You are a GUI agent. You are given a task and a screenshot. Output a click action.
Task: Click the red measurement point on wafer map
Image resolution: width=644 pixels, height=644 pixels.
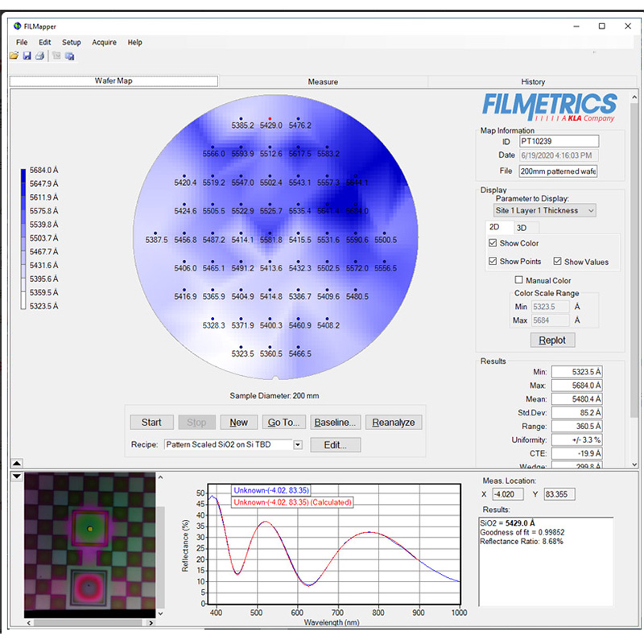pyautogui.click(x=270, y=118)
